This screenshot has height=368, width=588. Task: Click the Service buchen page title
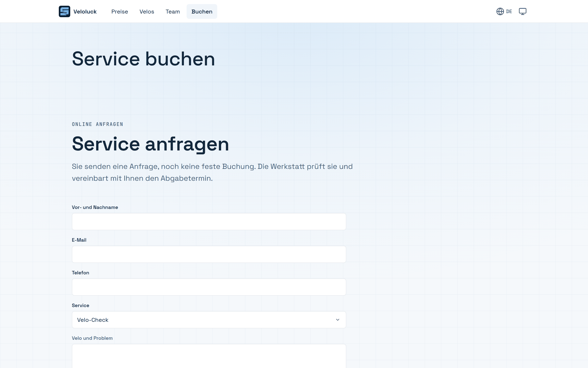(143, 59)
